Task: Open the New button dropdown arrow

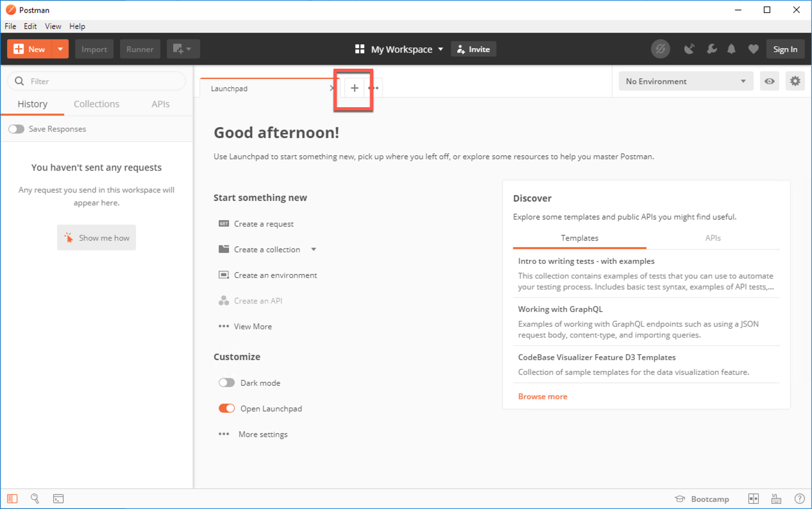Action: pos(60,49)
